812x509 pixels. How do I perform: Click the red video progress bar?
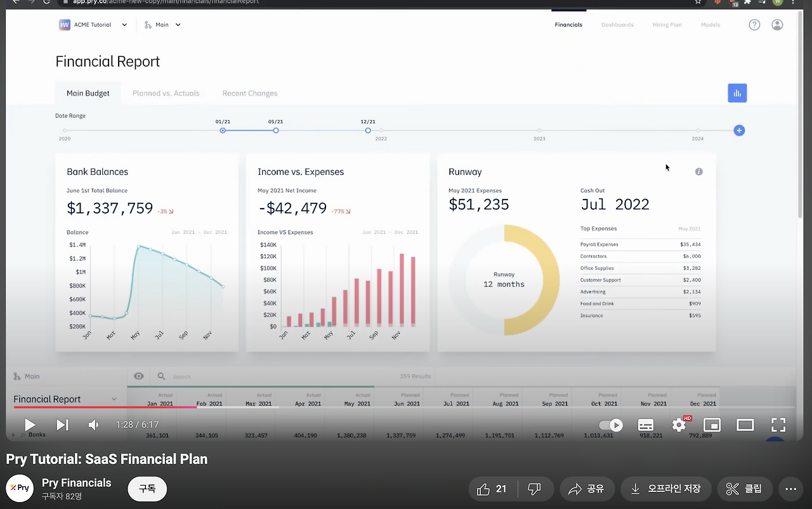coord(105,407)
